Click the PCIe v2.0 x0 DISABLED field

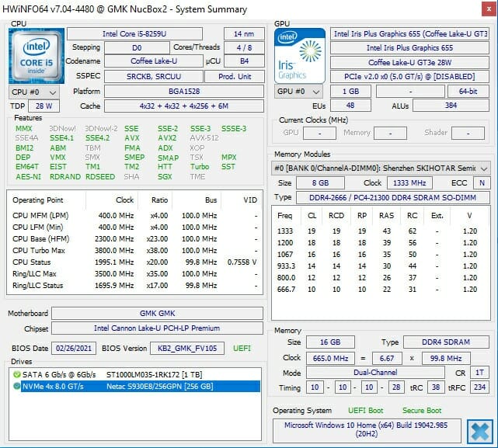(x=409, y=77)
